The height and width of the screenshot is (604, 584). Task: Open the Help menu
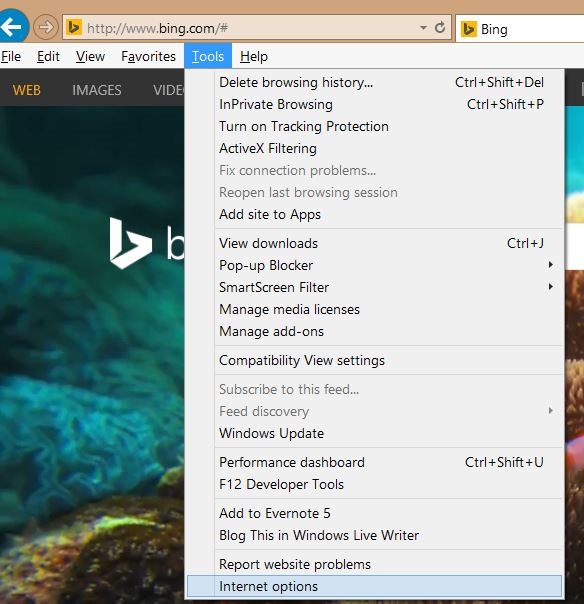point(253,57)
